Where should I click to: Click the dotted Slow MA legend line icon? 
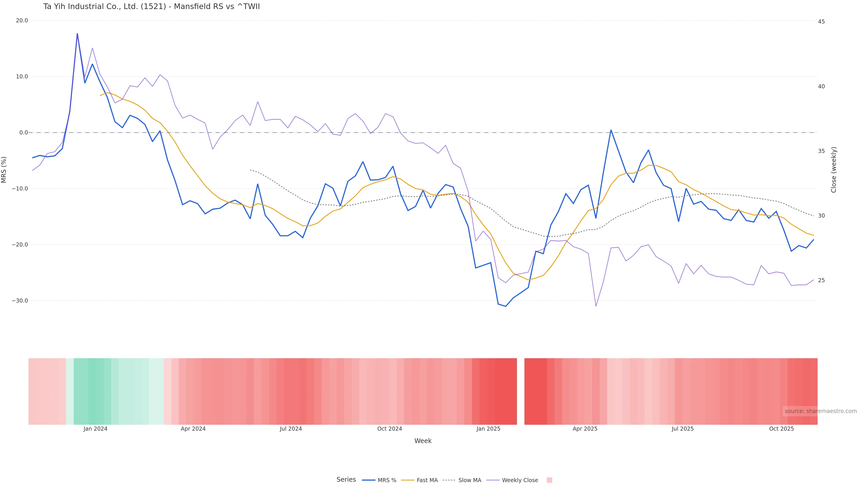(x=449, y=480)
